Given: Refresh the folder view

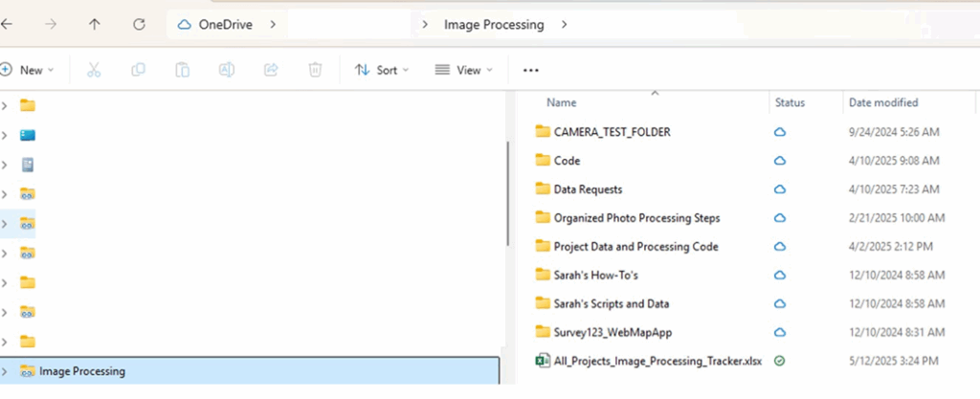Looking at the screenshot, I should tap(139, 25).
